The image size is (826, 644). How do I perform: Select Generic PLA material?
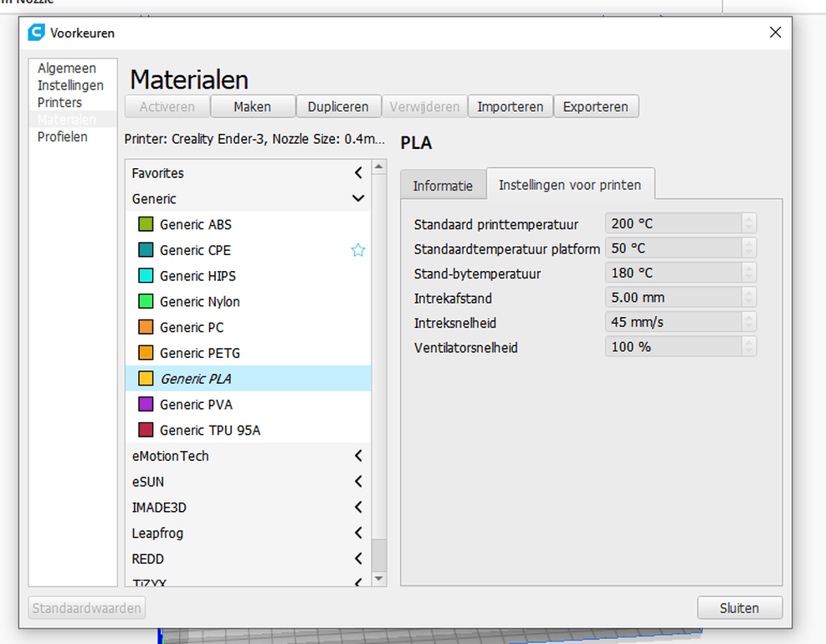248,379
